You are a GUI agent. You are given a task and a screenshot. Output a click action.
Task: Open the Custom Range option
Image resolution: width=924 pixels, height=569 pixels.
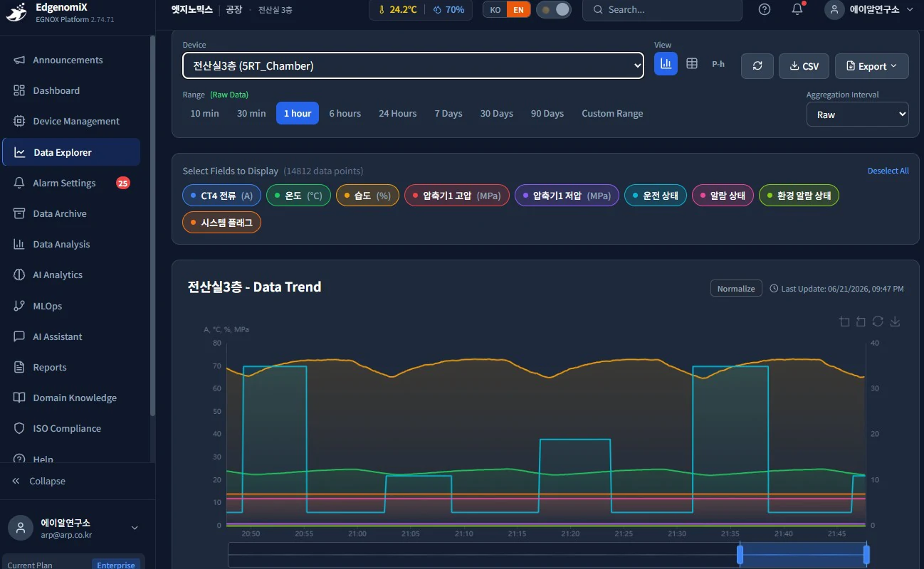pyautogui.click(x=612, y=114)
